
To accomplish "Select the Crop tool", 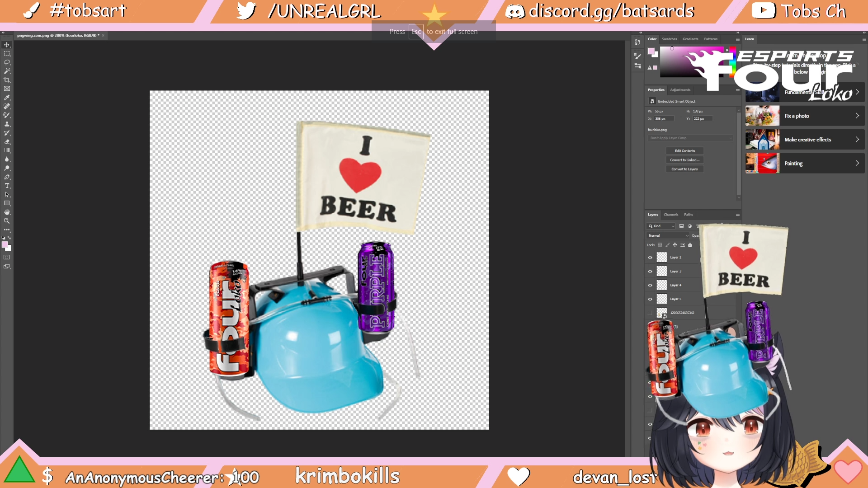I will [x=7, y=80].
